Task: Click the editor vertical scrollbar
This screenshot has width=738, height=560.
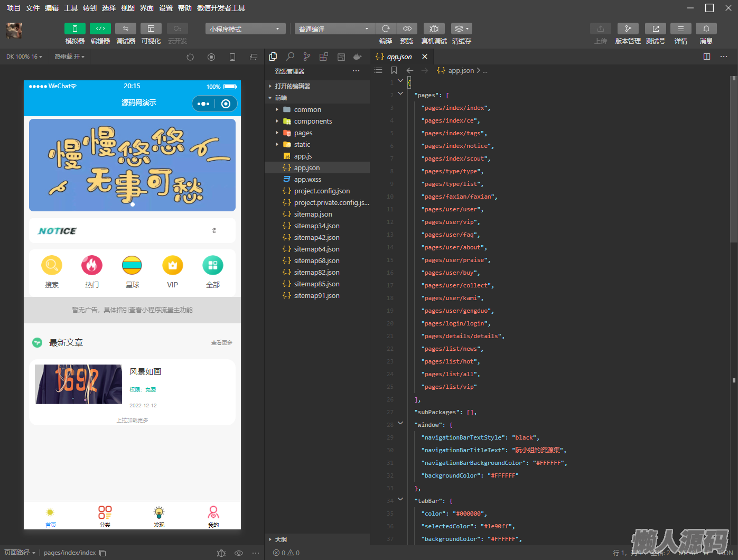Action: coord(733,158)
